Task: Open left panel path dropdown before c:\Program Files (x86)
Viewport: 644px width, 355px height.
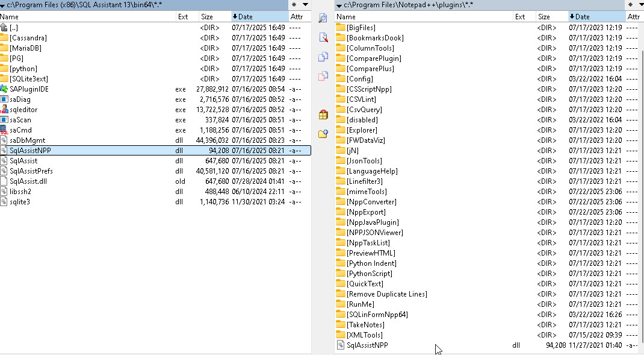Action: pyautogui.click(x=2, y=6)
